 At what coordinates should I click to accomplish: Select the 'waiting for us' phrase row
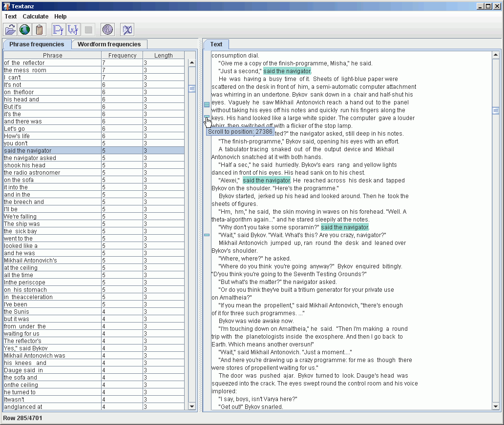click(x=94, y=333)
